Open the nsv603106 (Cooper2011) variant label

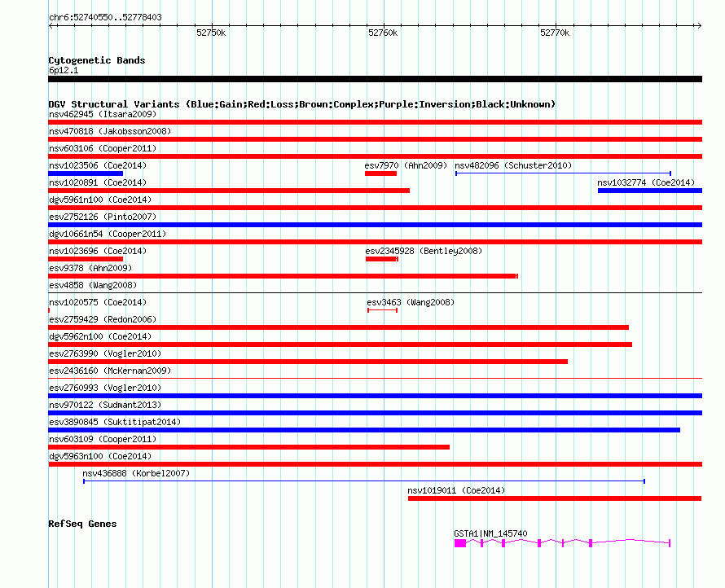(x=103, y=148)
